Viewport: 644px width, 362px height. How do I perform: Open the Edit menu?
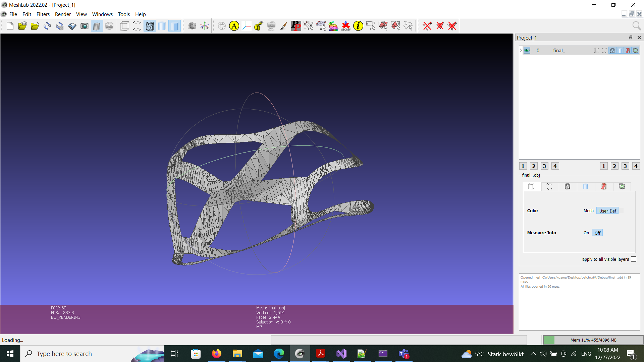[x=27, y=14]
